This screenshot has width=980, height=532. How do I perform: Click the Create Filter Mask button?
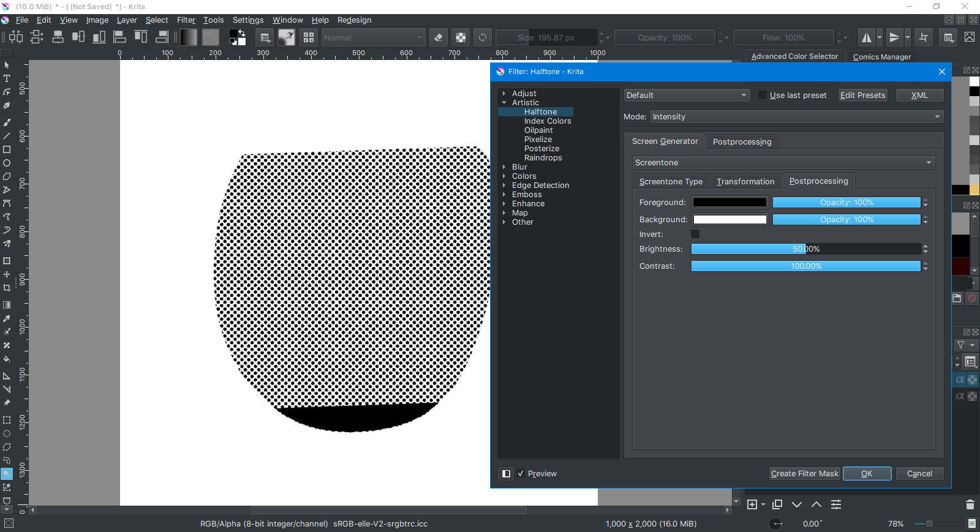pyautogui.click(x=804, y=474)
